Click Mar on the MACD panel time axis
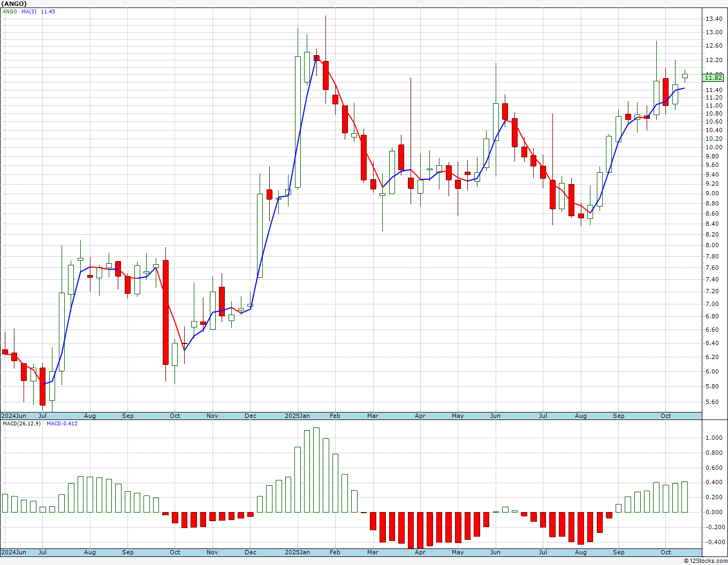Viewport: 728px width, 565px height. (373, 552)
